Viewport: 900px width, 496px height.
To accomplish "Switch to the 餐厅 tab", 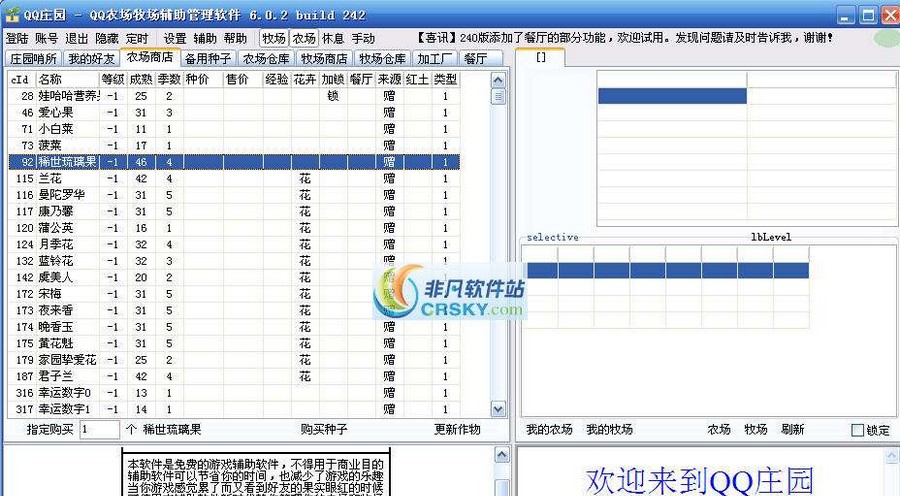I will click(x=481, y=59).
